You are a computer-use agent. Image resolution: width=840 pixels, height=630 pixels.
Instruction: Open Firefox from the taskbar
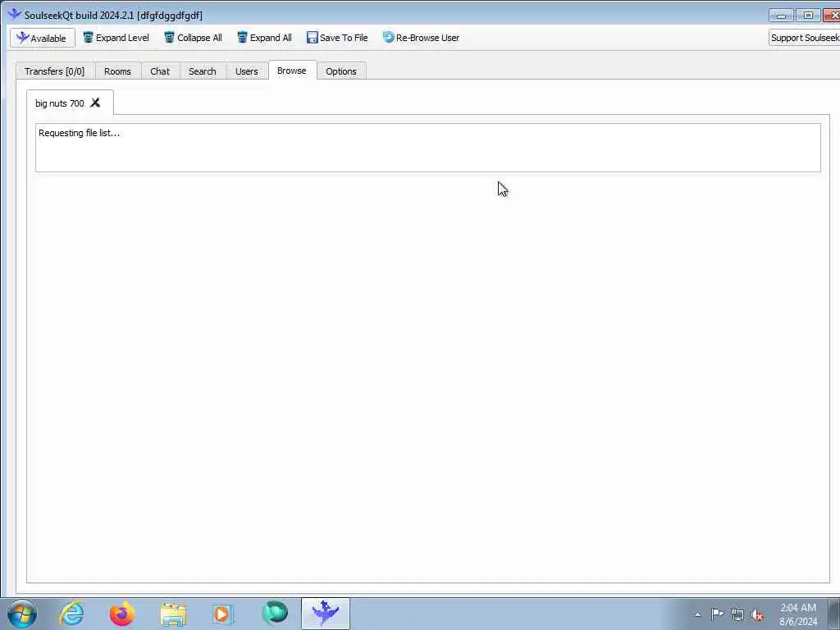(x=122, y=614)
